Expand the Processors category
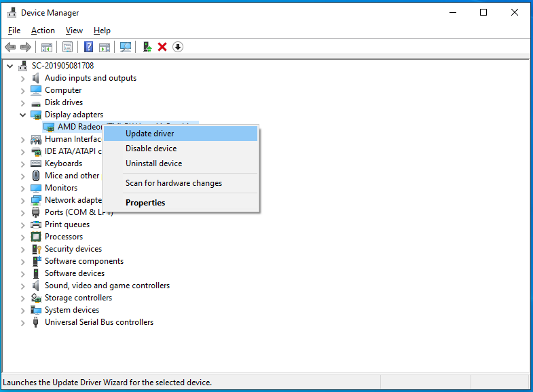The height and width of the screenshot is (392, 533). click(x=23, y=237)
